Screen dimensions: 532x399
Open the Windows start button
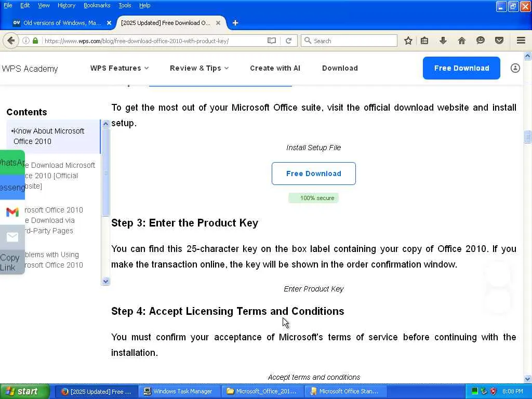[x=24, y=392]
